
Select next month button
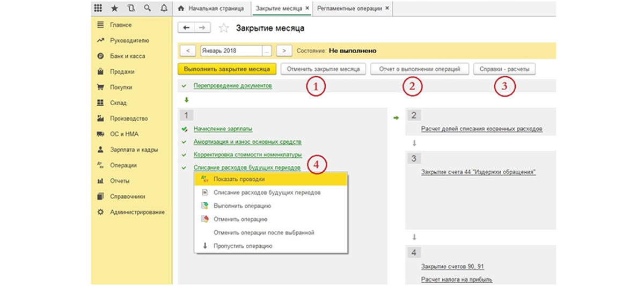coord(284,51)
